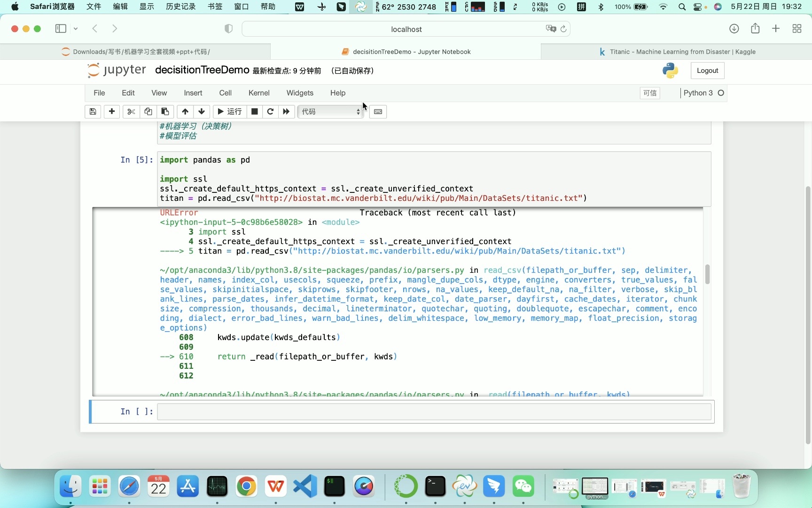This screenshot has width=812, height=508.
Task: Click the Bluetooth icon in menu bar
Action: tap(601, 7)
